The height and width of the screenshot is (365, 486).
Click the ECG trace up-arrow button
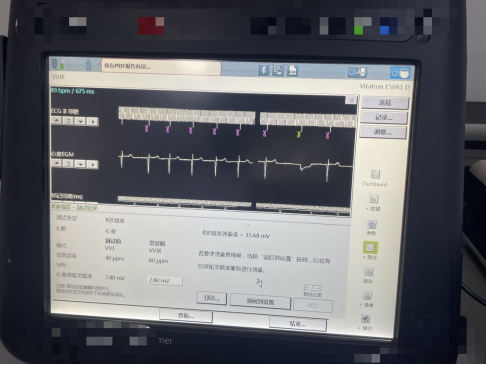57,121
